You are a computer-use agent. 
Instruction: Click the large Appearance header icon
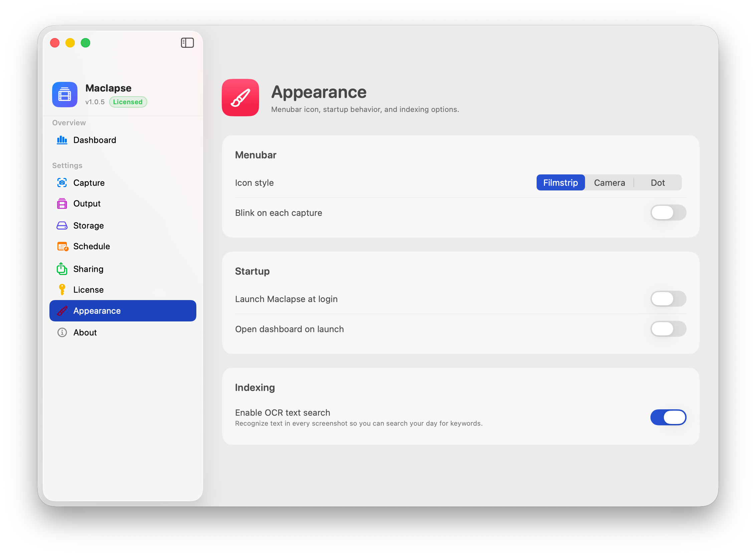240,98
